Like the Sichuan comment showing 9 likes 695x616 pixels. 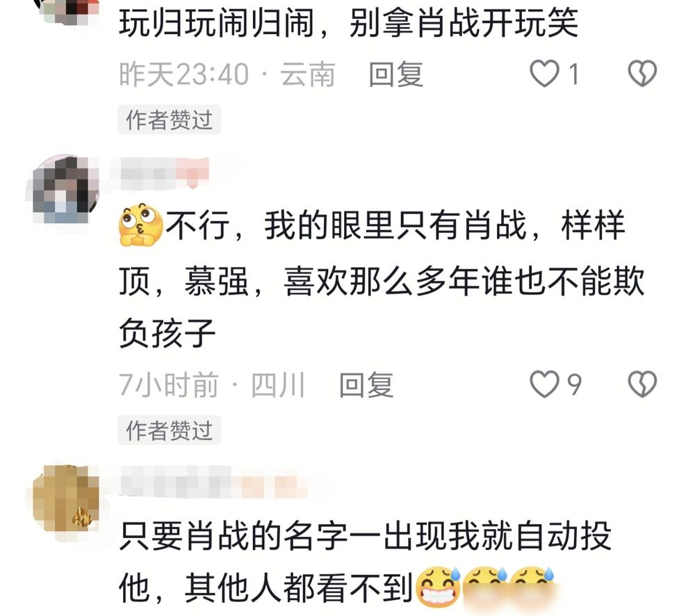point(544,384)
